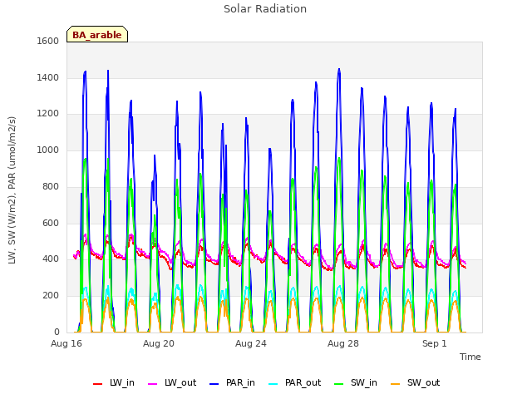Click the y-axis title LW, SW, PAR

(x=12, y=190)
